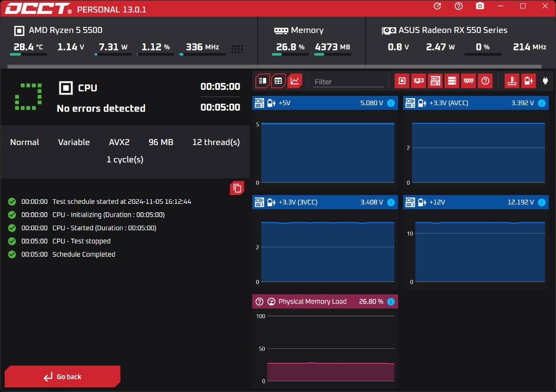Click the CPU chip icon beside AMD Ryzen 5 5500
Image resolution: width=556 pixels, height=392 pixels.
19,31
